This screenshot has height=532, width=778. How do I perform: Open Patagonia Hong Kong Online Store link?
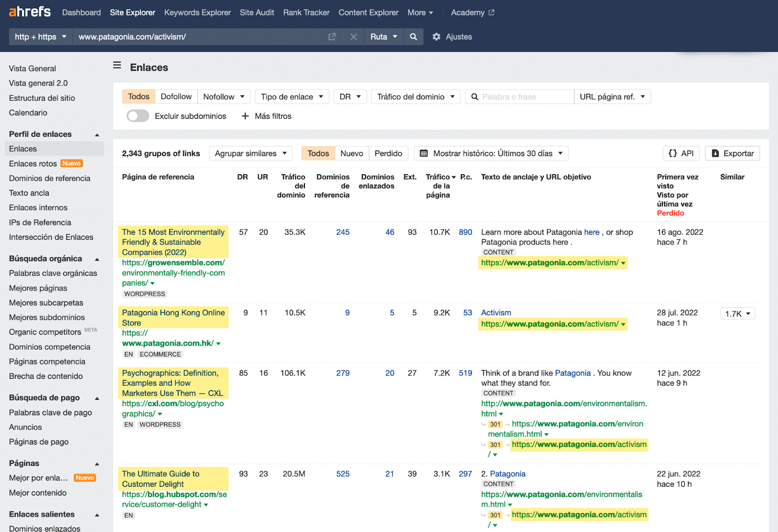(x=173, y=318)
